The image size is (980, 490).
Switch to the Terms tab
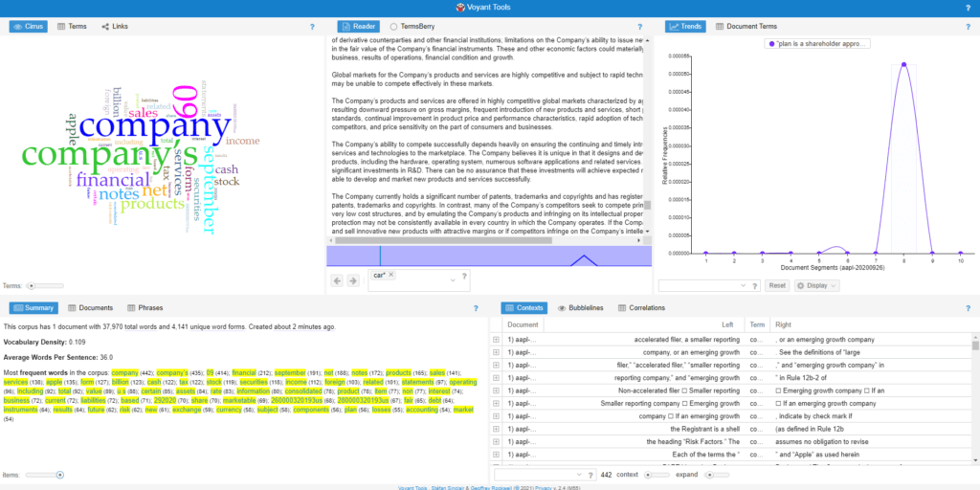[72, 27]
